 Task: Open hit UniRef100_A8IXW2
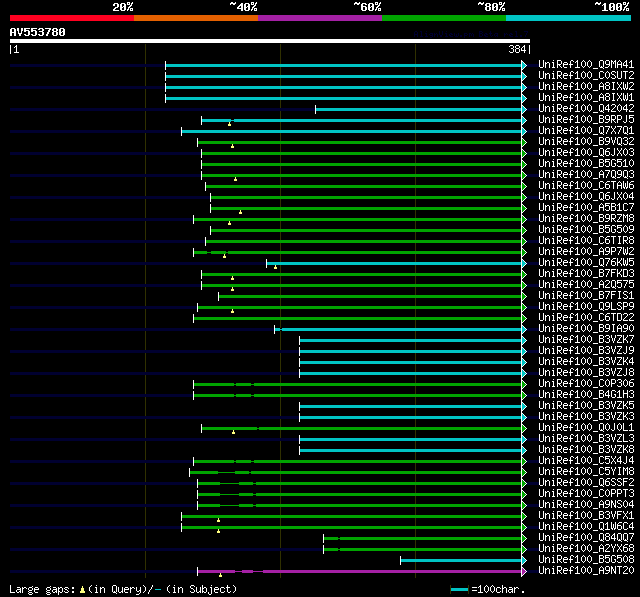[x=586, y=86]
